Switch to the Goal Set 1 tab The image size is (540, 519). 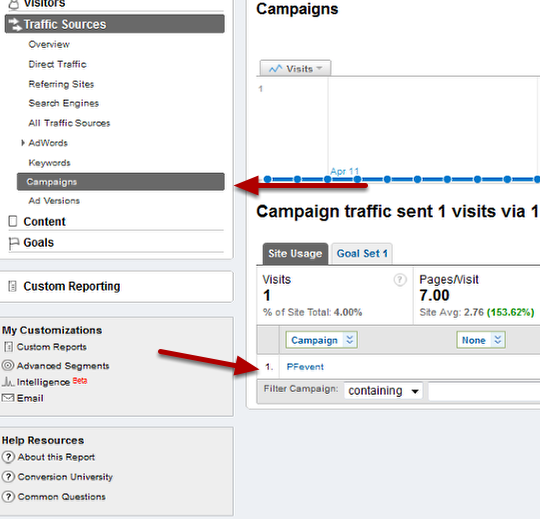pos(362,254)
